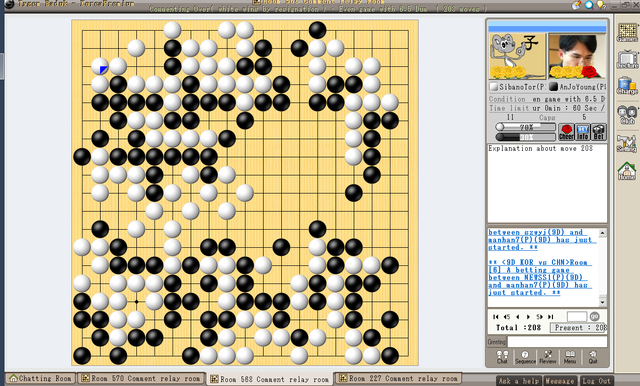Click the Greeting text input field

(557, 342)
